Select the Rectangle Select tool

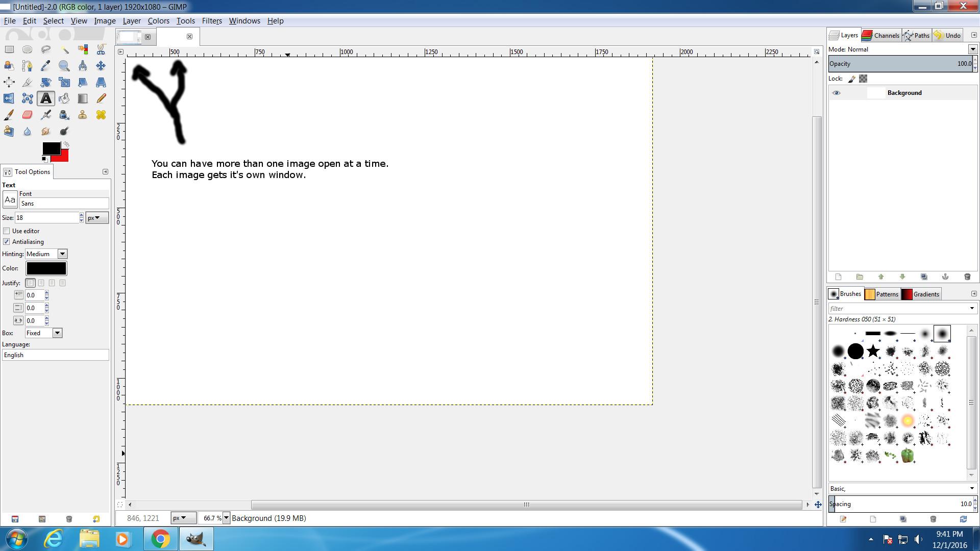pos(9,49)
